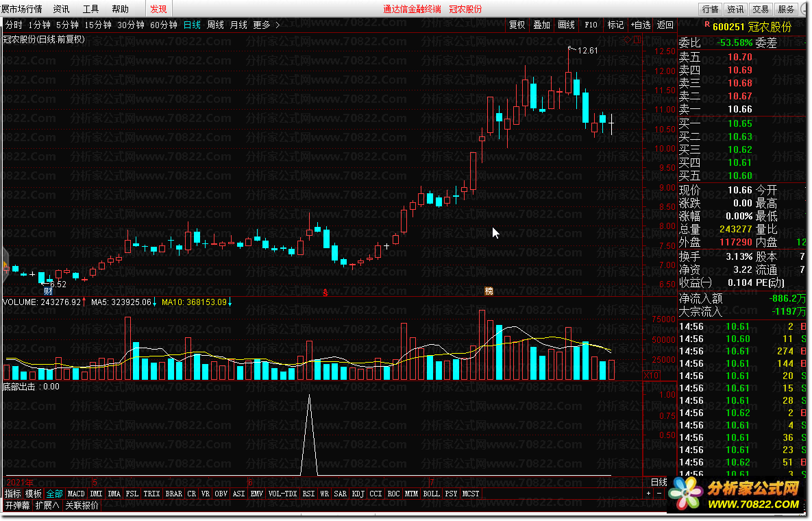
Task: Select the TRIX indicator
Action: click(x=151, y=494)
